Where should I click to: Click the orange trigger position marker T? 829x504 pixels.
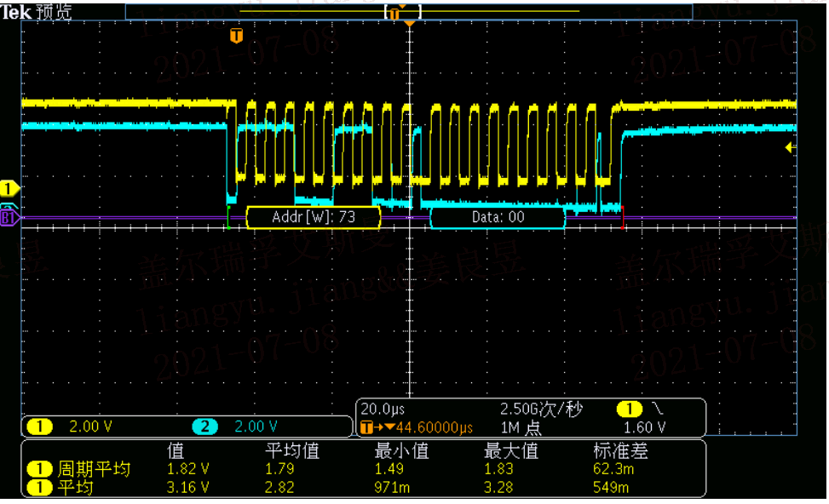pyautogui.click(x=236, y=36)
